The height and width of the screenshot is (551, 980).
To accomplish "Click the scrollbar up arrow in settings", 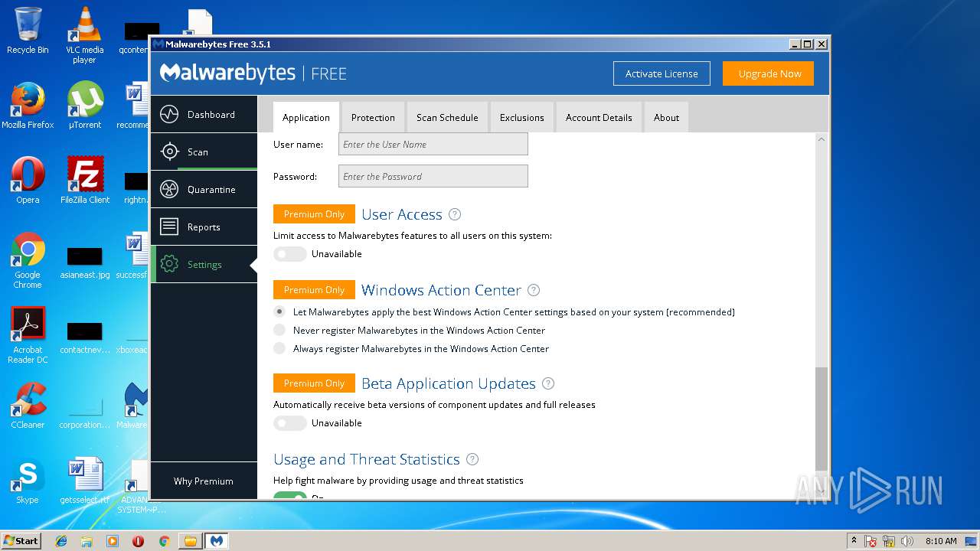I will [822, 139].
